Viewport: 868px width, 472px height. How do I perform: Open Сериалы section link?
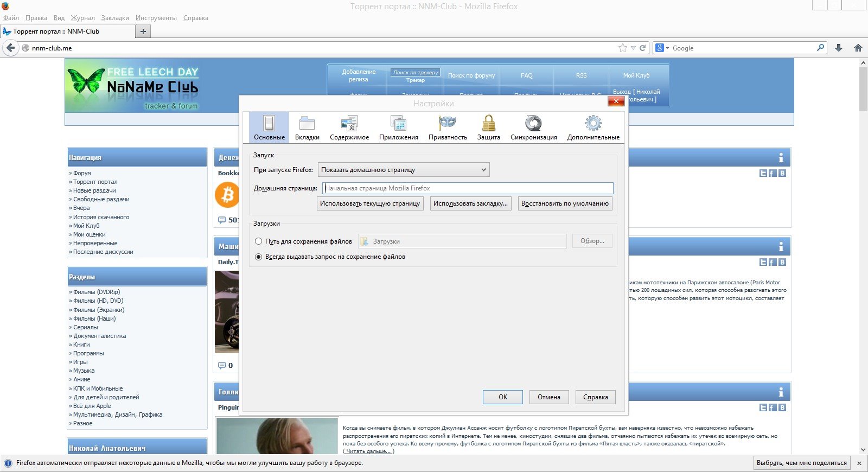coord(86,327)
